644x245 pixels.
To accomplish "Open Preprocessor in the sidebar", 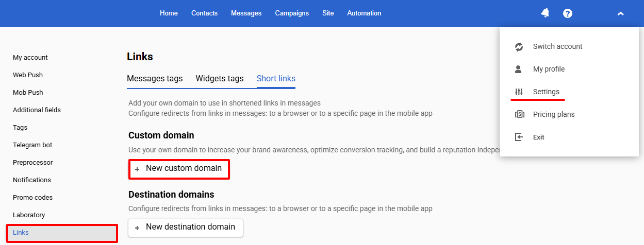I will click(x=33, y=163).
